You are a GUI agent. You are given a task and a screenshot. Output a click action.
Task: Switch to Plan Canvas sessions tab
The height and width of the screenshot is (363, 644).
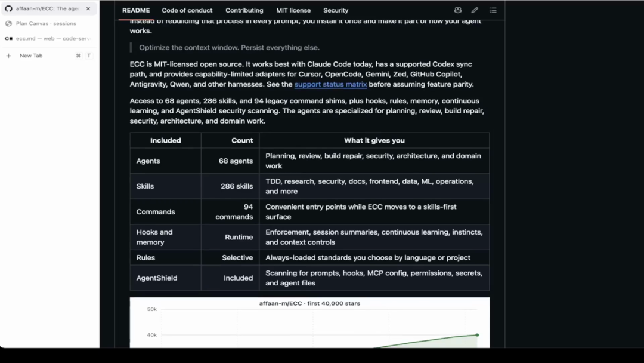point(48,23)
